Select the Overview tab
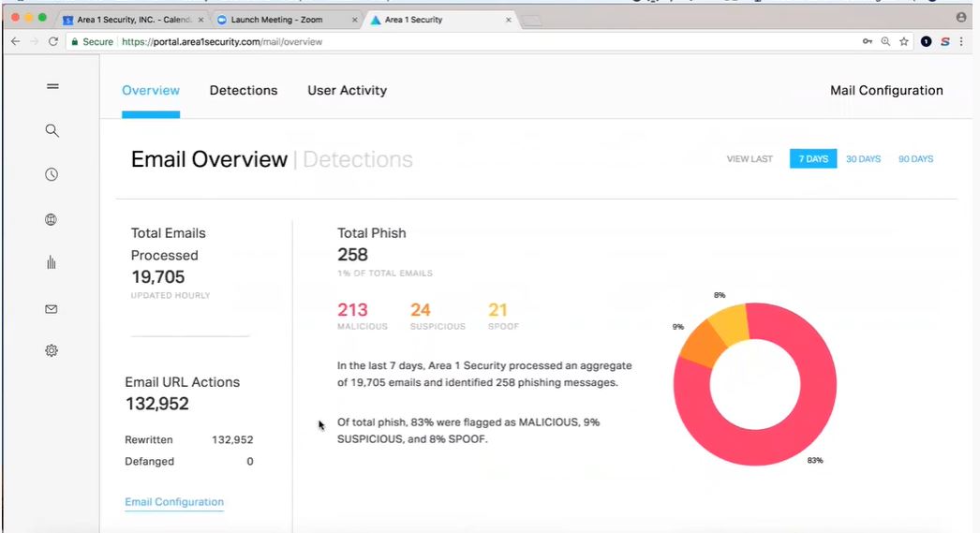 tap(151, 91)
